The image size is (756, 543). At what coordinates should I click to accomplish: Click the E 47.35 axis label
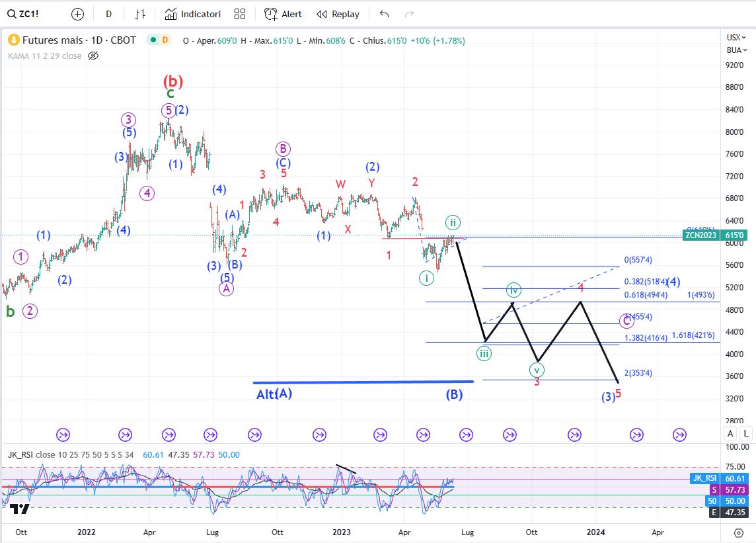[729, 512]
